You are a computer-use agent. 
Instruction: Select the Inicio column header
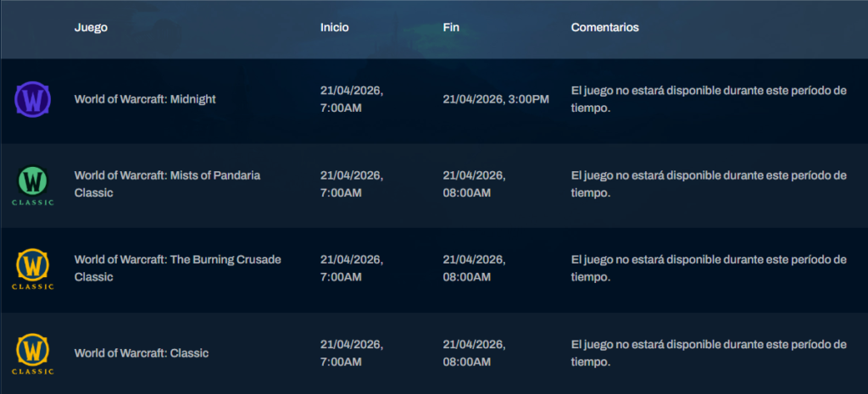click(334, 27)
